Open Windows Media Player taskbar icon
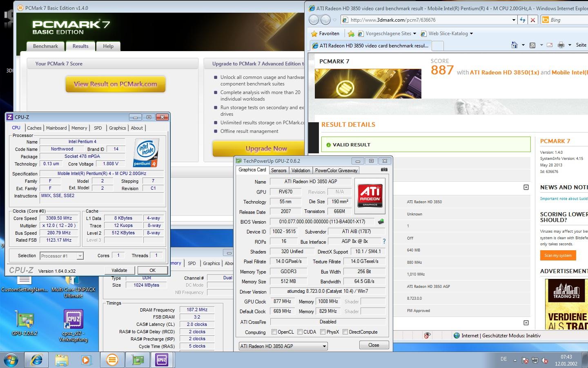This screenshot has height=368, width=588. point(86,360)
